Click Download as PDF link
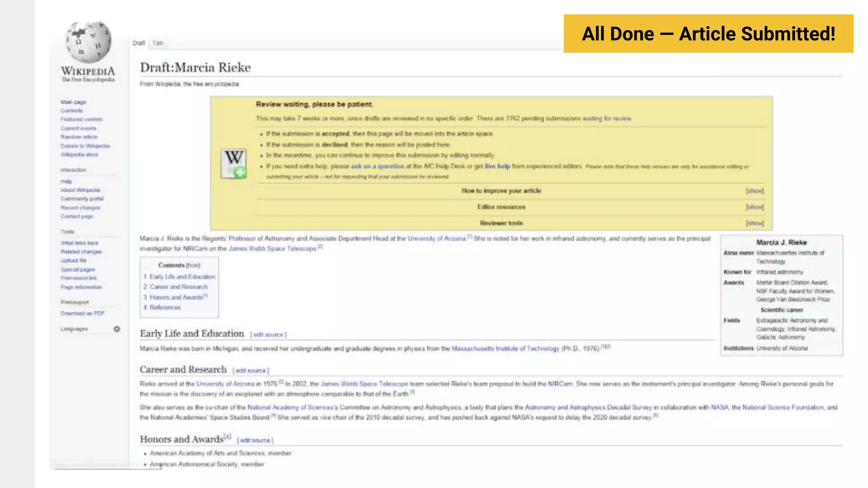Screen dimensions: 868x488 (x=82, y=313)
